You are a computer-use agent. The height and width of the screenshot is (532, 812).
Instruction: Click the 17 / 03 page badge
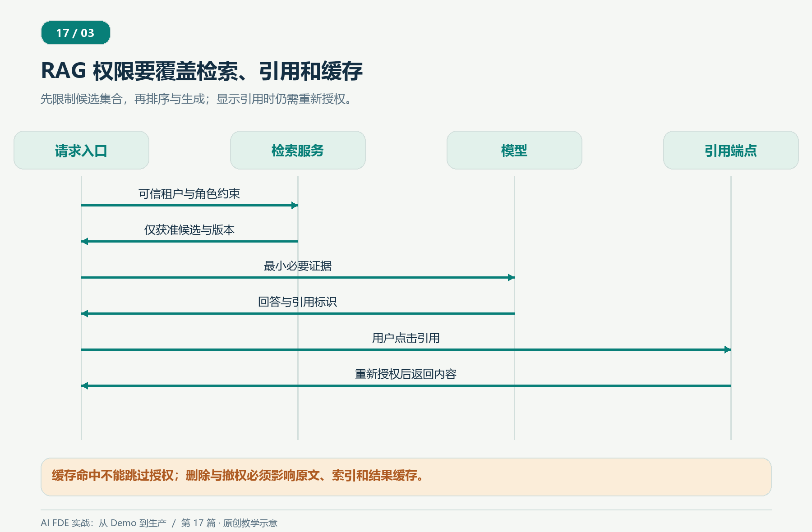(x=76, y=33)
